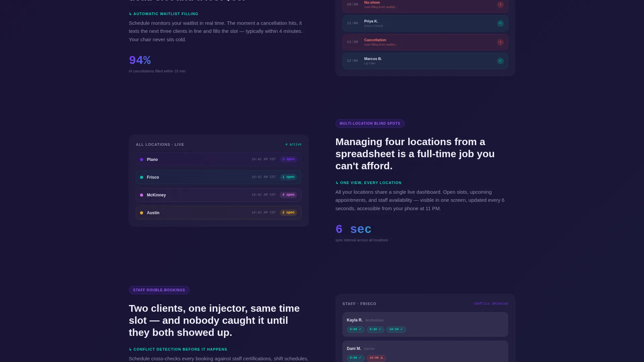The height and width of the screenshot is (362, 644).
Task: Select the Plano location row
Action: (219, 160)
